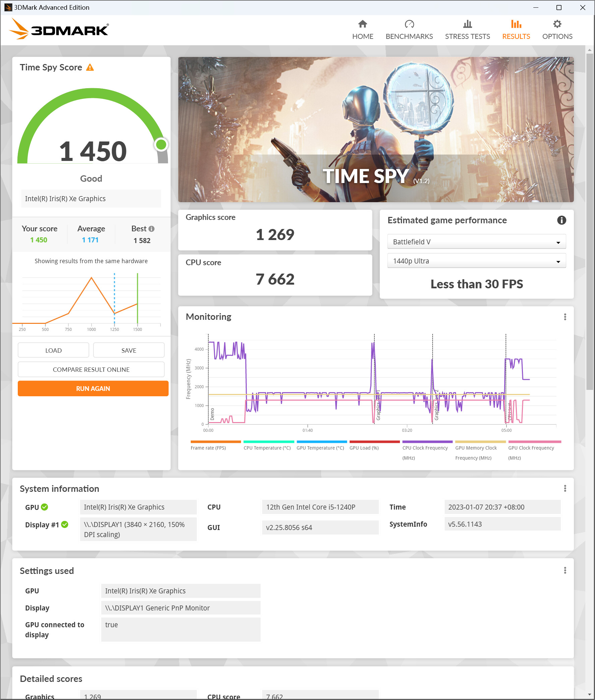Expand the Battlefield V game dropdown
The width and height of the screenshot is (595, 700).
[476, 242]
